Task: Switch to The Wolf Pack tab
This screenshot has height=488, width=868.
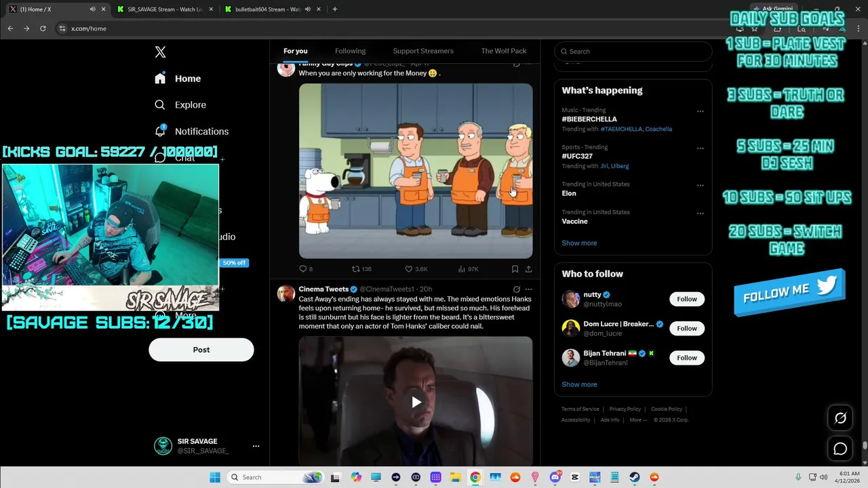Action: (504, 51)
